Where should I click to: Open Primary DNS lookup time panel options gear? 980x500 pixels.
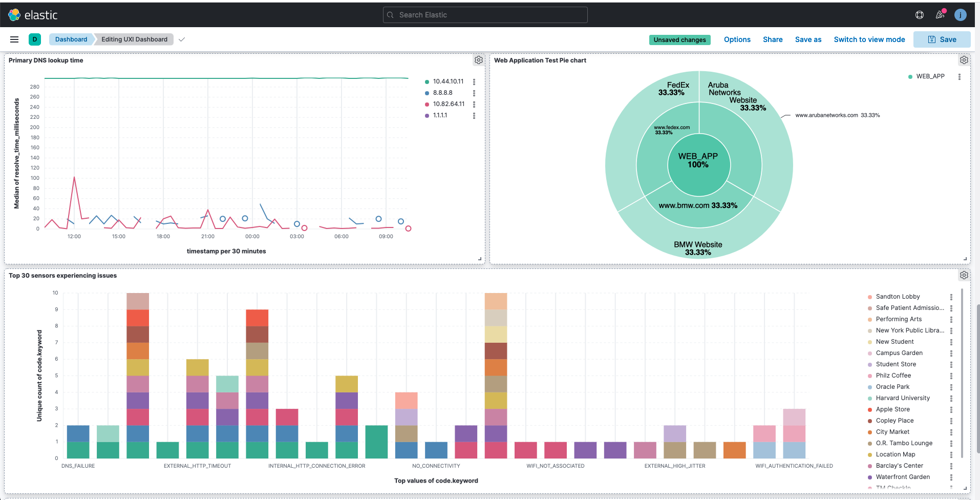[x=479, y=60]
